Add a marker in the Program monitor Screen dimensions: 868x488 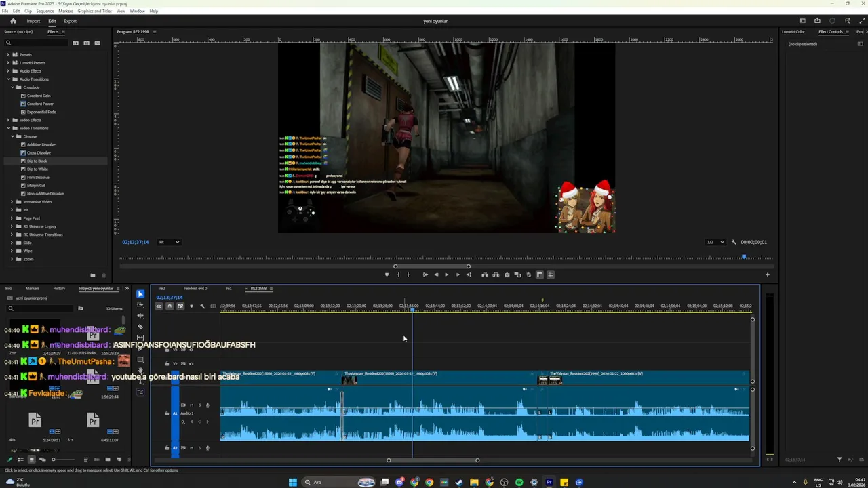click(x=387, y=274)
